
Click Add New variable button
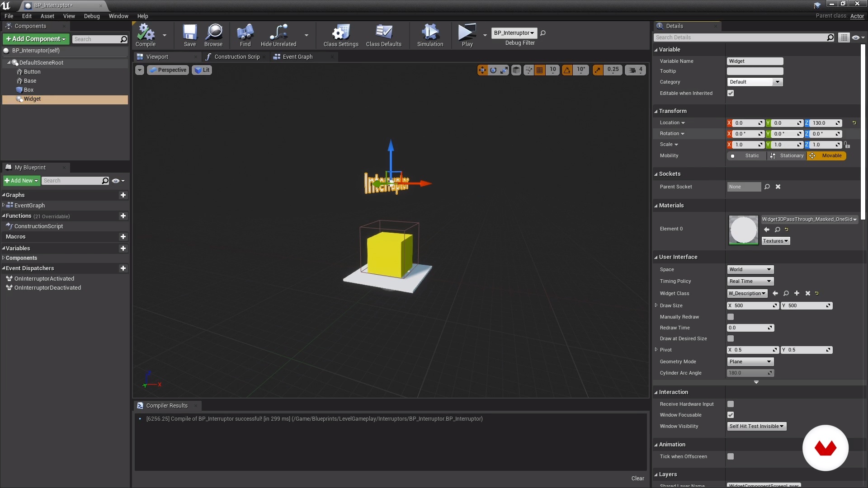tap(123, 248)
